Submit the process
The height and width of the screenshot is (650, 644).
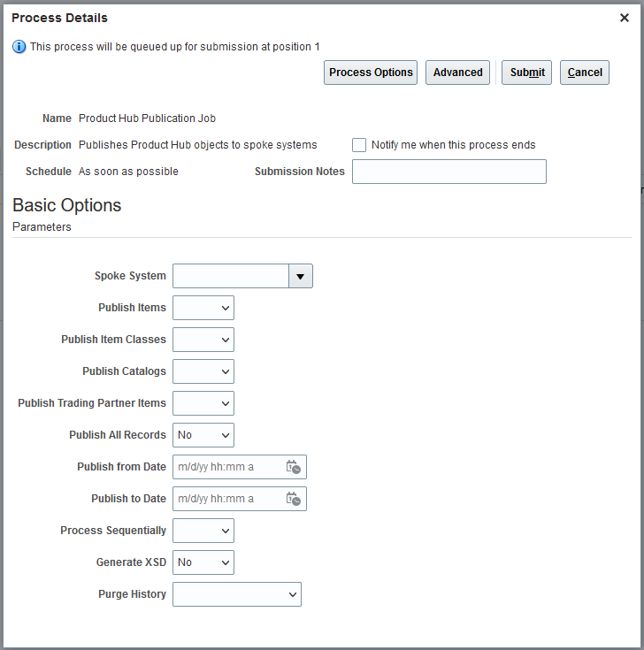(526, 73)
